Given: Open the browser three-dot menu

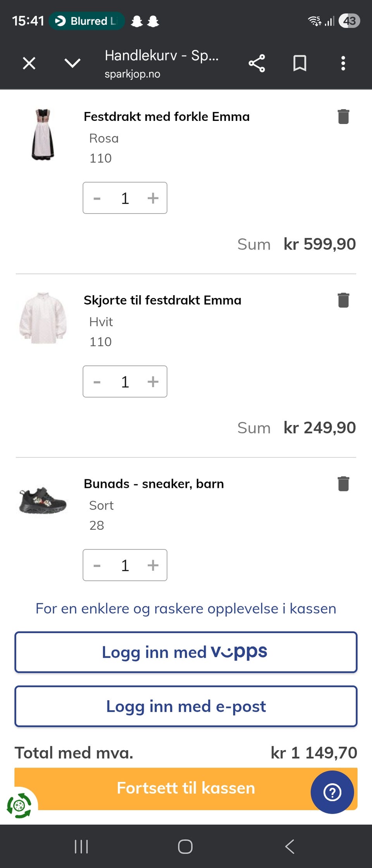Looking at the screenshot, I should (x=343, y=63).
